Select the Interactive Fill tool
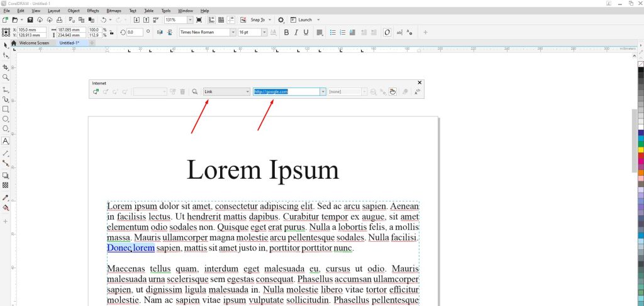Viewport: 644px width, 306px height. [x=5, y=208]
